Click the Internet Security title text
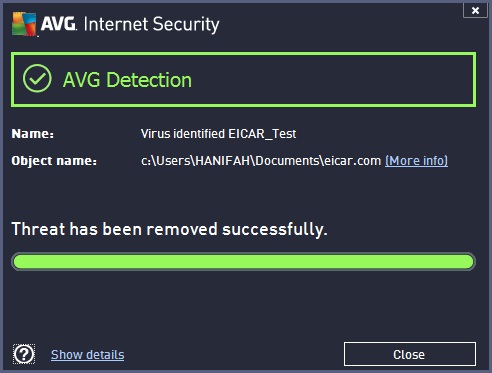This screenshot has height=373, width=492. (x=151, y=24)
